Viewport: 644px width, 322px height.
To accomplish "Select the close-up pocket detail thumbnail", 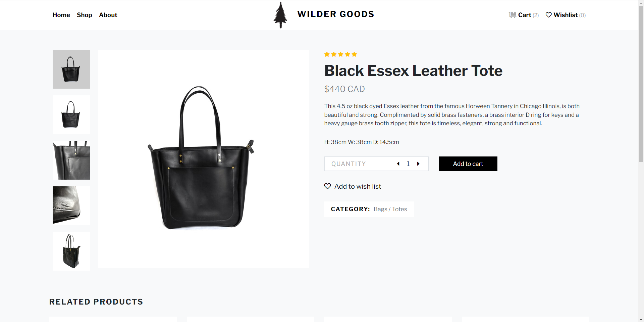I will click(71, 160).
